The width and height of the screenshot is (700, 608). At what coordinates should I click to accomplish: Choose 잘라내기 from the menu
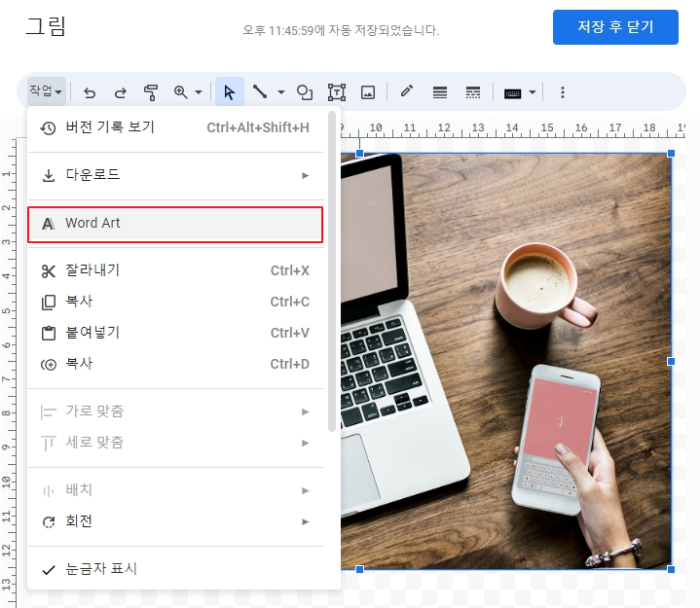pyautogui.click(x=176, y=270)
